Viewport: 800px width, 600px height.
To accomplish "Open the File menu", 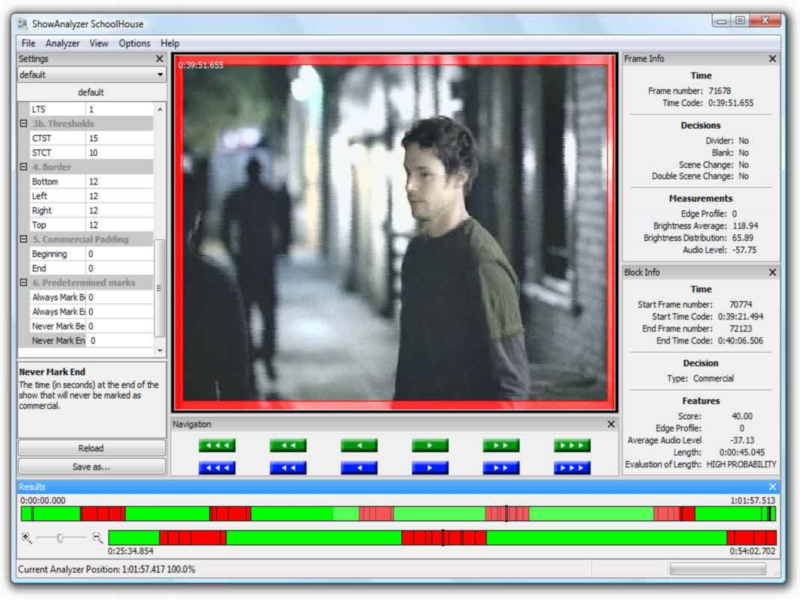I will tap(28, 43).
